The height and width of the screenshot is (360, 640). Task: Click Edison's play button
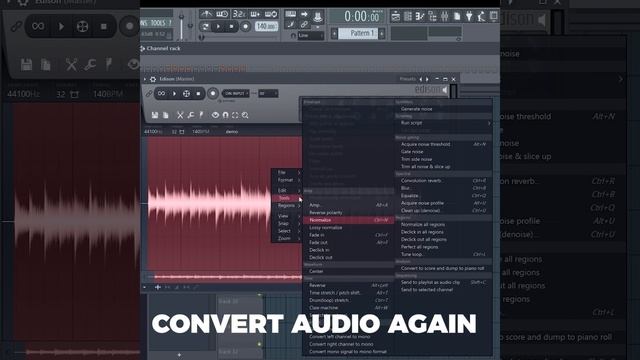[174, 93]
